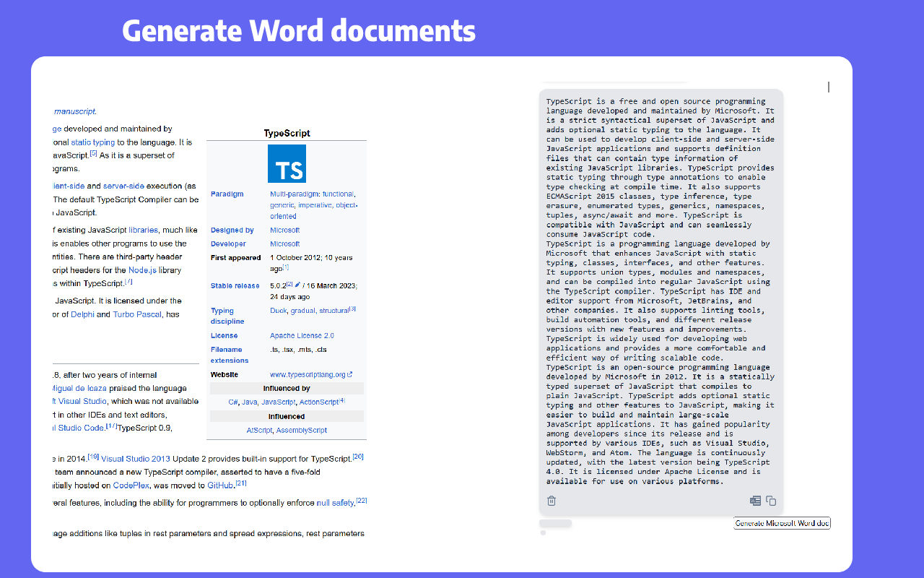Open the functional paradigm link
The width and height of the screenshot is (924, 578).
(339, 194)
